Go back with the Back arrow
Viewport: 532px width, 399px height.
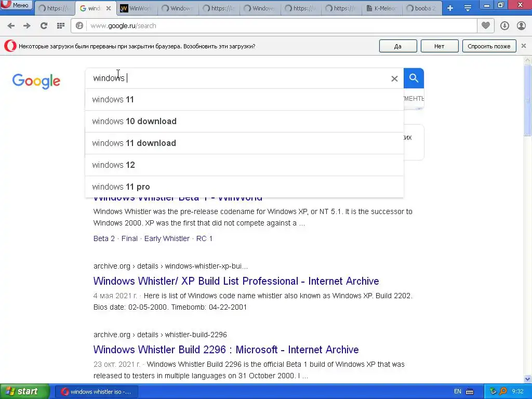coord(11,26)
